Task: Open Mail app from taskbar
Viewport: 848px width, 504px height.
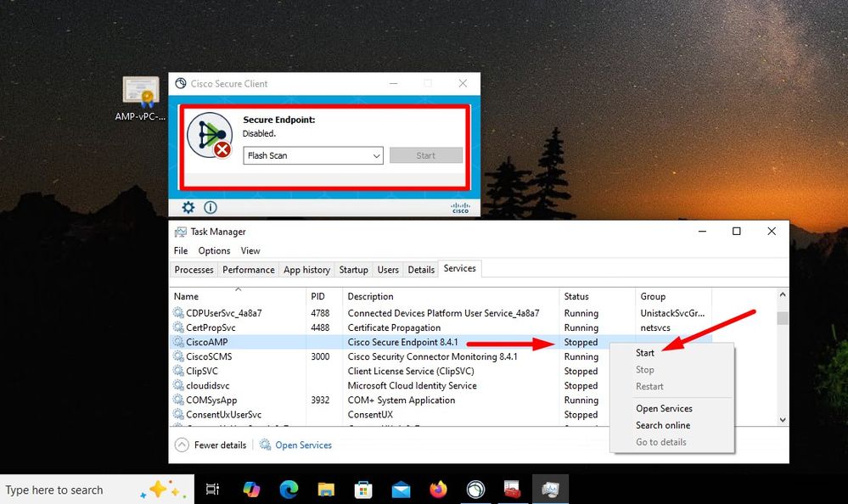Action: coord(401,490)
